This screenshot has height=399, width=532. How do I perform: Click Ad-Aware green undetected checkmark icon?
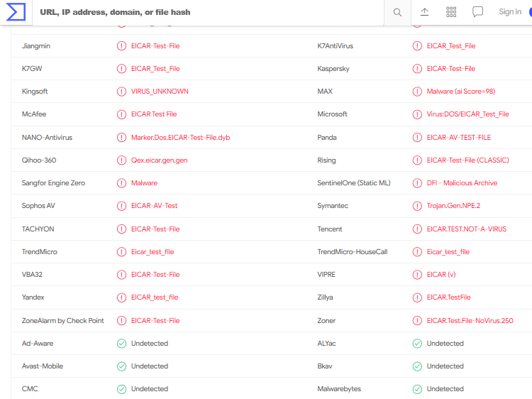[121, 344]
